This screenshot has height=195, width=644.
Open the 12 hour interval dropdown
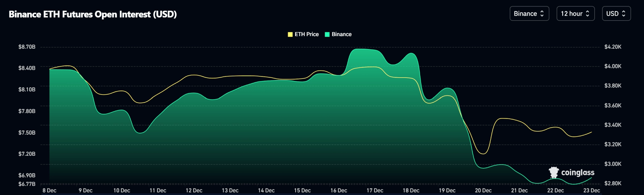pyautogui.click(x=575, y=14)
